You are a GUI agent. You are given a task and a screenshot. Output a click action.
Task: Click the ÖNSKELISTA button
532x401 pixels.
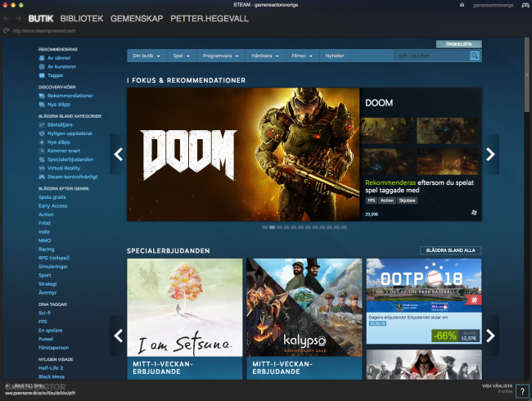coord(458,44)
